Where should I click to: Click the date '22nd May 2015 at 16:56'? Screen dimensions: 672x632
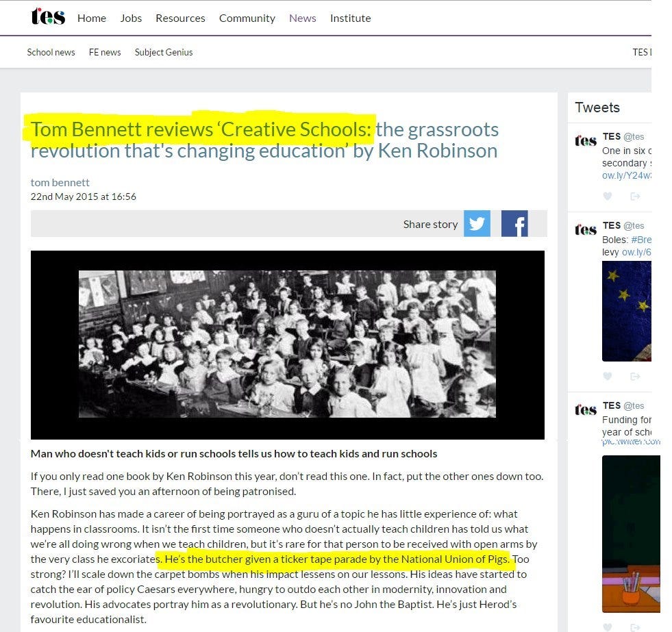tap(84, 197)
